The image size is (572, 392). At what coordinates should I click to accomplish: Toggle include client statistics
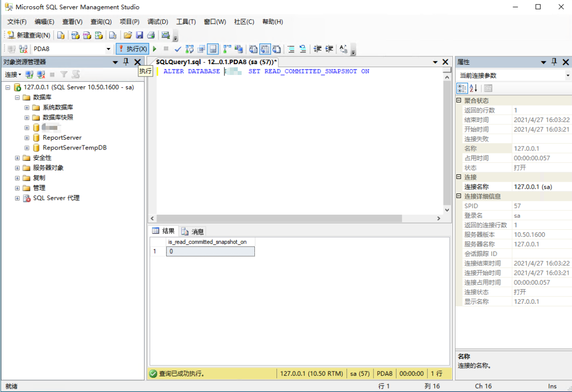[x=239, y=49]
